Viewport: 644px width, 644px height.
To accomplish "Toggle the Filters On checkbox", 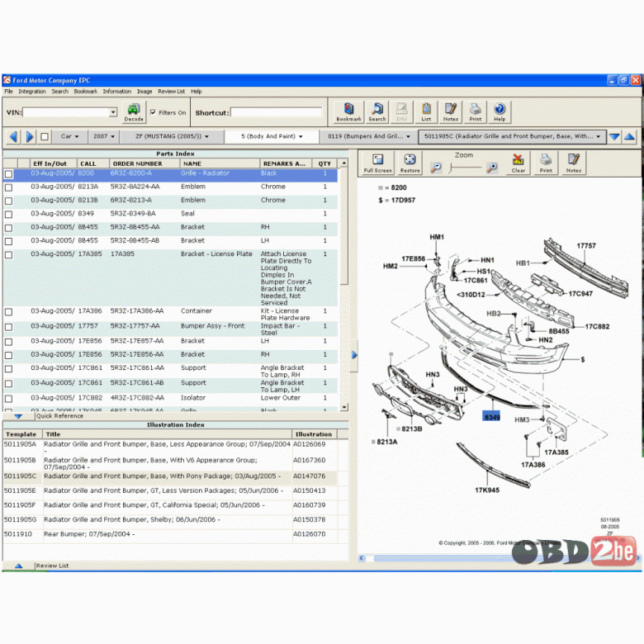I will point(154,112).
